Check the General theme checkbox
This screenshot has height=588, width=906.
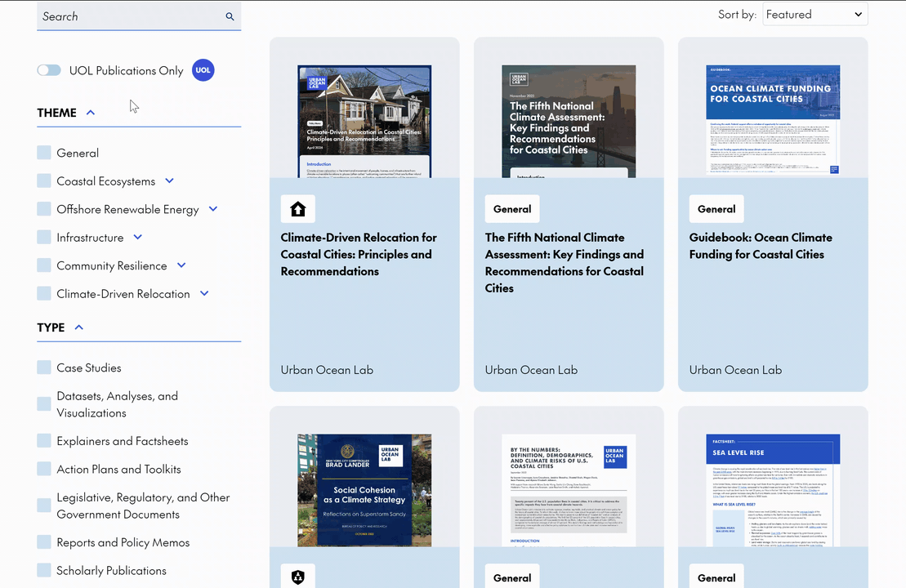(44, 153)
